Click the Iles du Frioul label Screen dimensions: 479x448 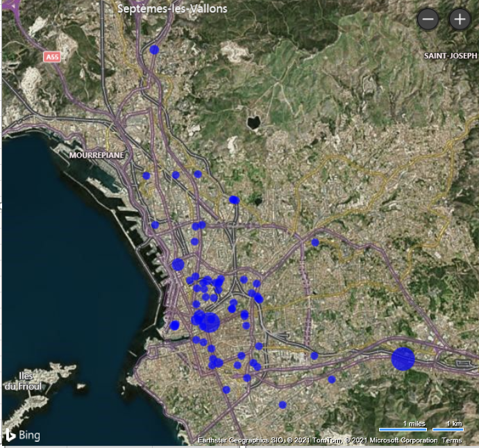[x=24, y=381]
